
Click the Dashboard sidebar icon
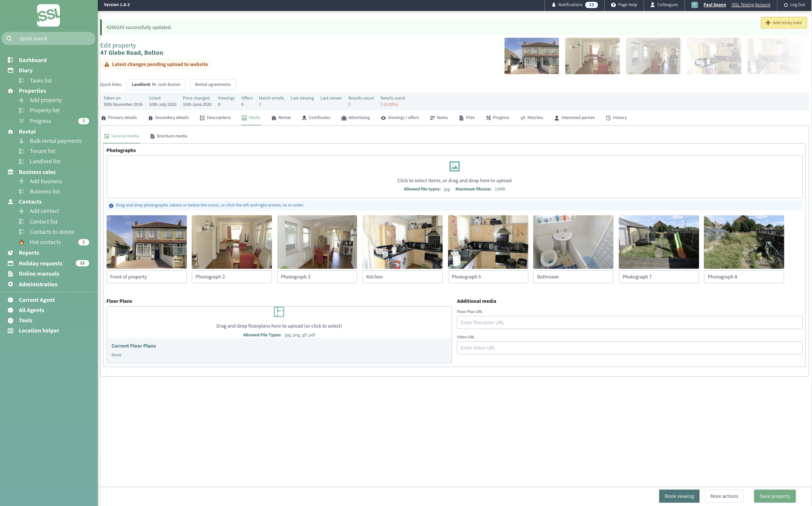pos(11,60)
